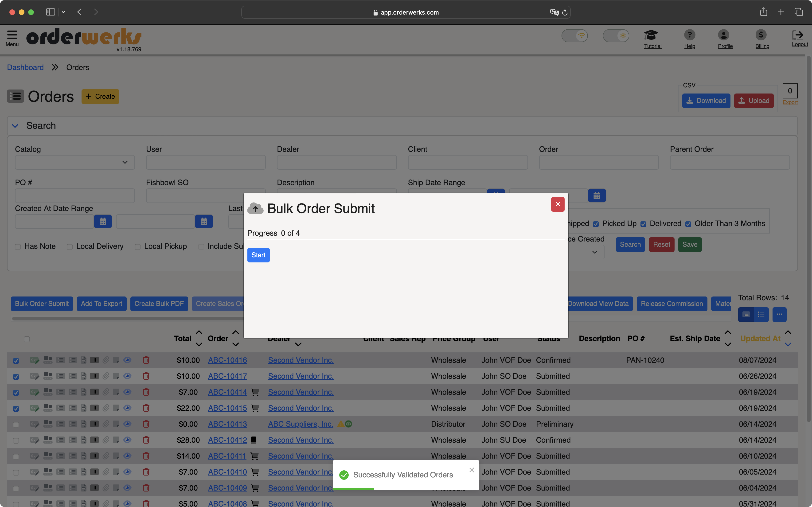Sort by Updated At descending arrow
This screenshot has height=507, width=812.
click(788, 344)
